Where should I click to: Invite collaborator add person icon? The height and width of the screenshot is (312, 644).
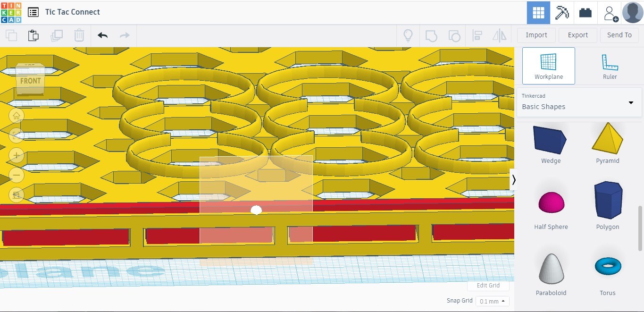[x=611, y=13]
